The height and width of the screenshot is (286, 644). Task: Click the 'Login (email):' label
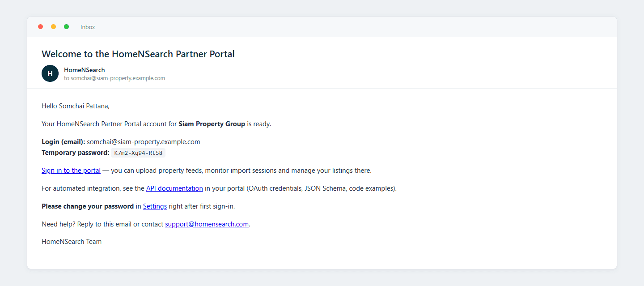[64, 142]
